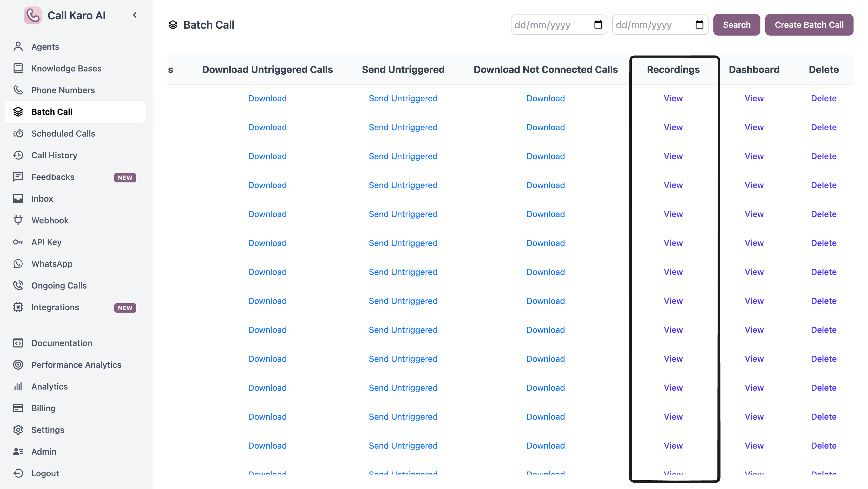Open the Agents person icon
Viewport: 868px width, 489px height.
tap(18, 46)
